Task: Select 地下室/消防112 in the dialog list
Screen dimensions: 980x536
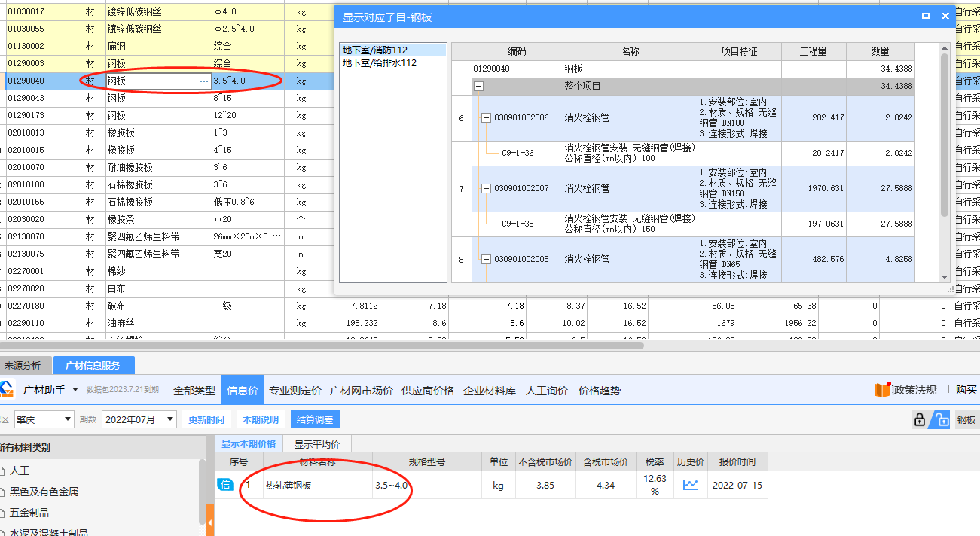Action: [393, 50]
